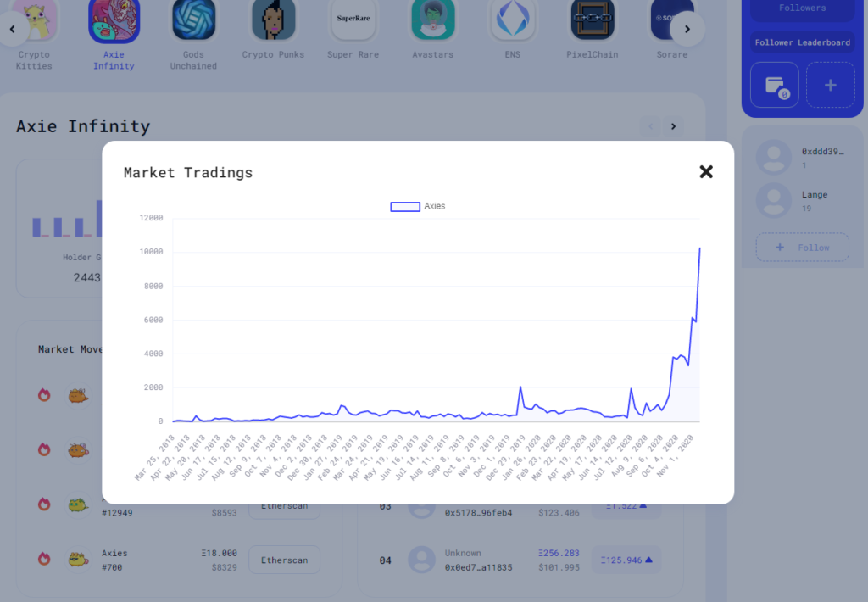Open the Axie #12949 thumbnail
Screen dimensions: 868x602
pyautogui.click(x=78, y=504)
